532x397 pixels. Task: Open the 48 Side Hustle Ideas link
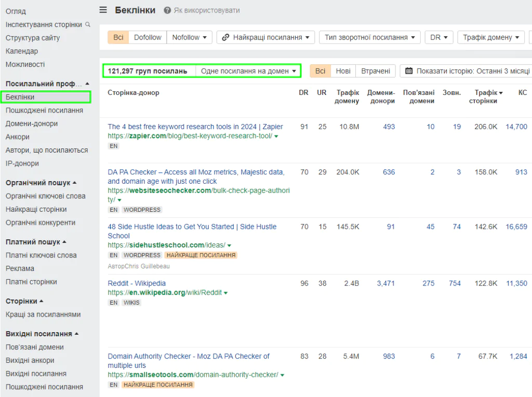point(192,231)
